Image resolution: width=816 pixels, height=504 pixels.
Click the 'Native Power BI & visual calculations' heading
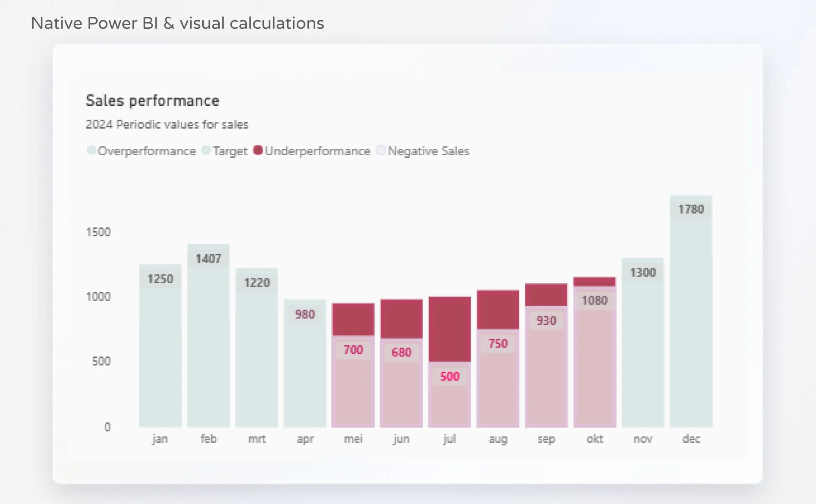(x=177, y=23)
